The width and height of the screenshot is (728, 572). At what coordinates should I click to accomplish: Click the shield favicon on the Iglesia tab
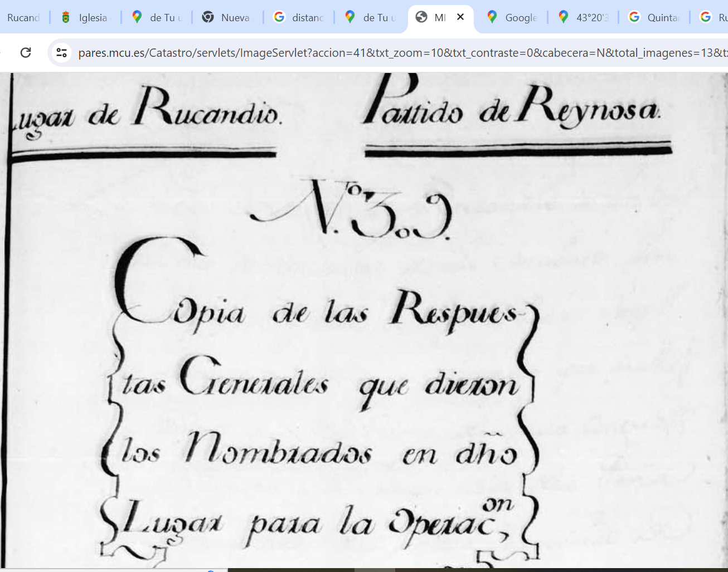(65, 17)
